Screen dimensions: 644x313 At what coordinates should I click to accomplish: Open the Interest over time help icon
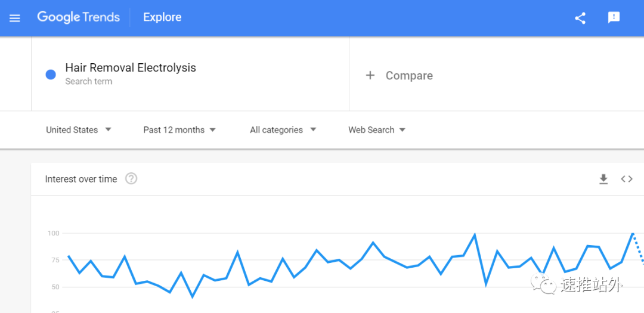131,179
